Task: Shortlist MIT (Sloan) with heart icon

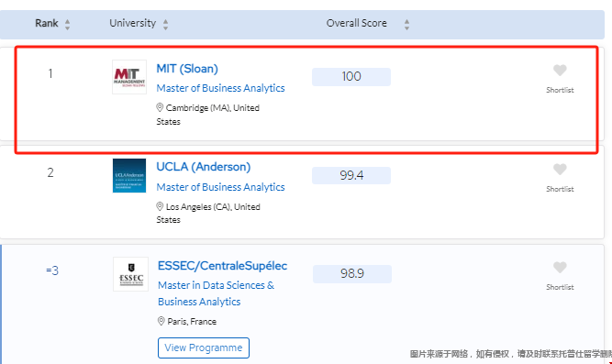Action: [560, 71]
